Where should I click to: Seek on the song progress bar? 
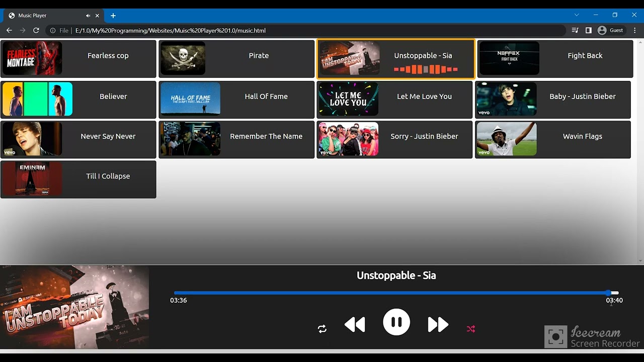396,293
